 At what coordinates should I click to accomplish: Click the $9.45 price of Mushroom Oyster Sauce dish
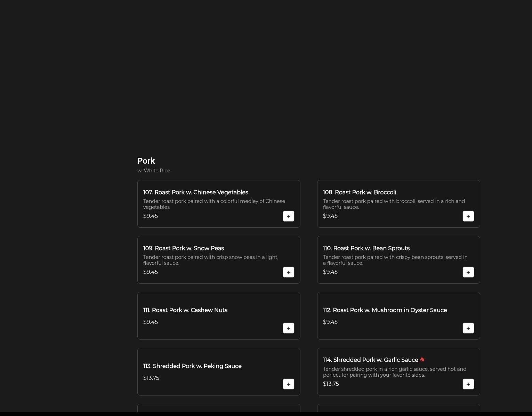tap(330, 322)
